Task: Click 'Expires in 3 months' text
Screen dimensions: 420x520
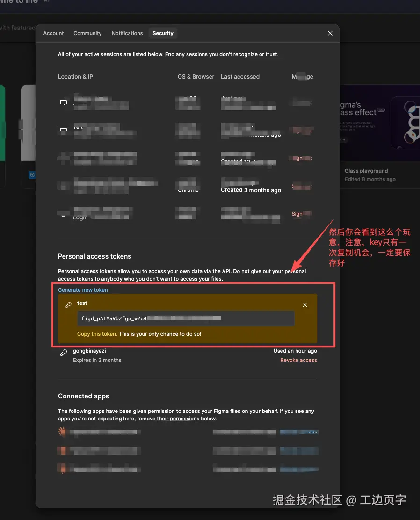Action: (x=97, y=360)
